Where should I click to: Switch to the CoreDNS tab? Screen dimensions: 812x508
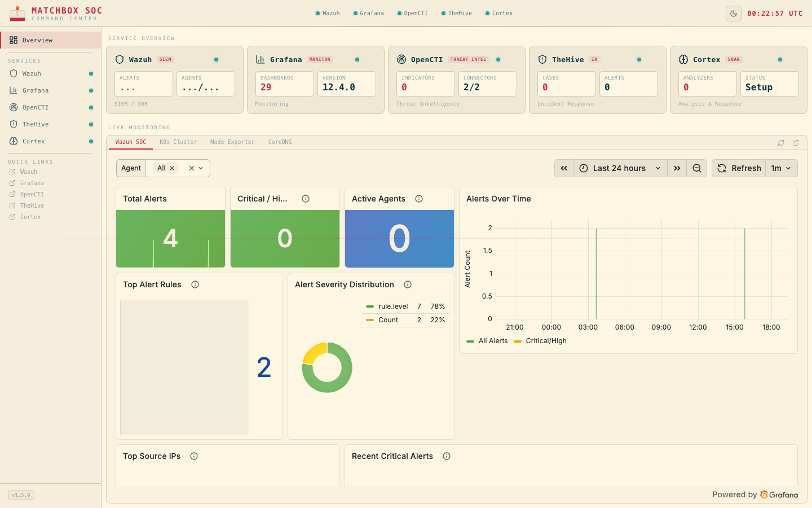coord(280,142)
